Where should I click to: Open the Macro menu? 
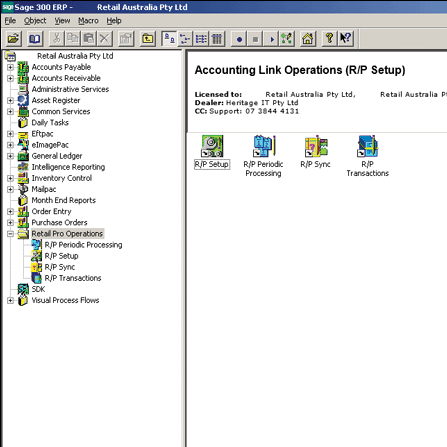tap(88, 21)
